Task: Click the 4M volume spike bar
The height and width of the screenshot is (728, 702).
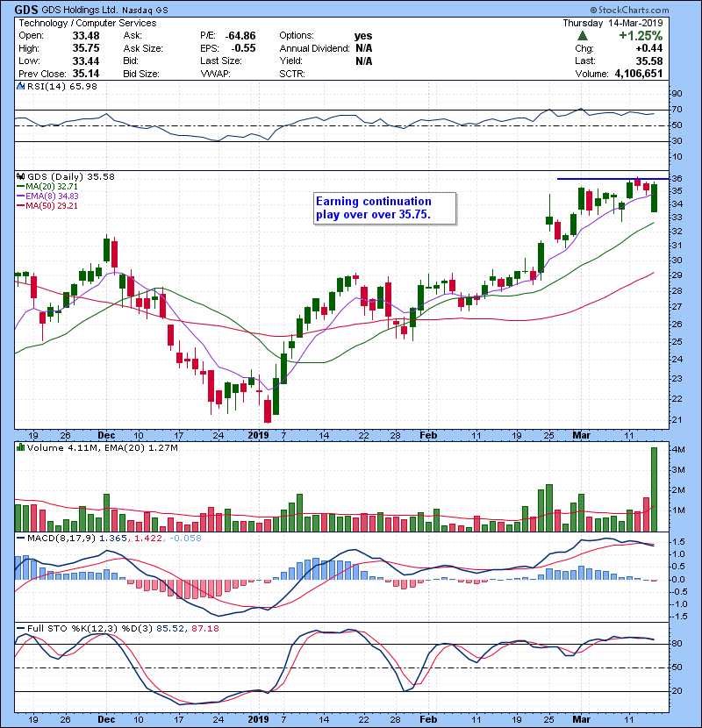Action: [x=654, y=489]
